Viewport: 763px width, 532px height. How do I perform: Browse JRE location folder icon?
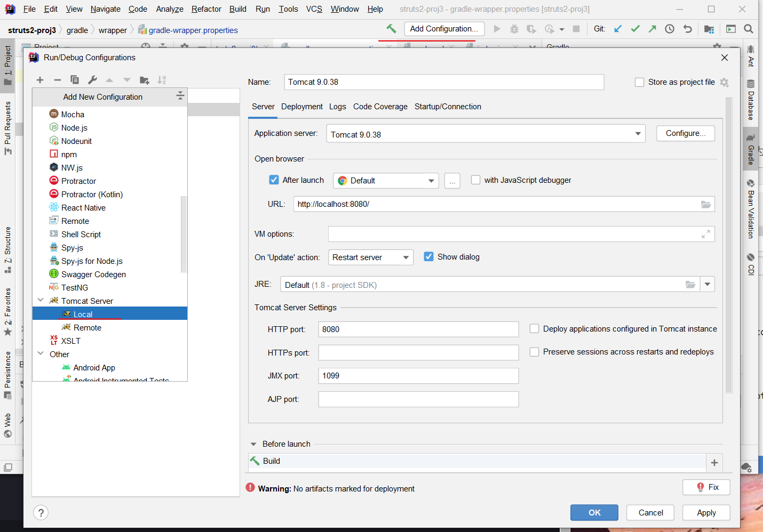(690, 285)
